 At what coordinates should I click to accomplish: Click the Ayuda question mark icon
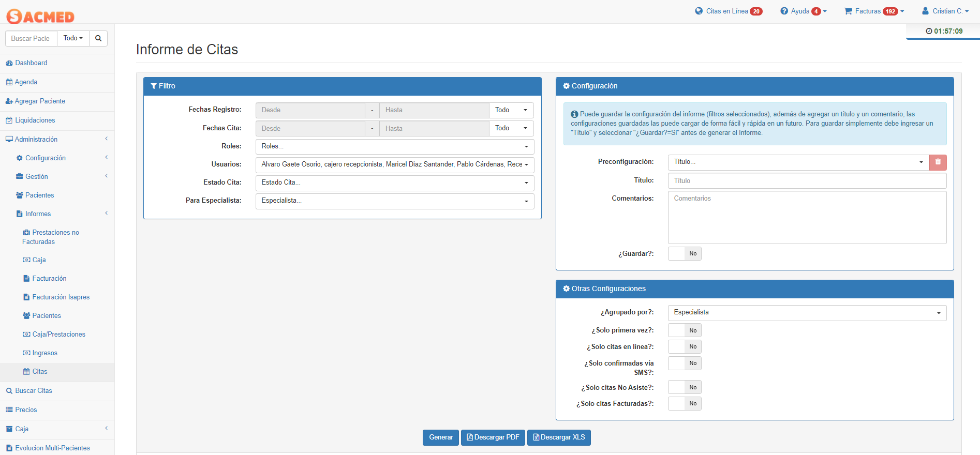(x=784, y=11)
